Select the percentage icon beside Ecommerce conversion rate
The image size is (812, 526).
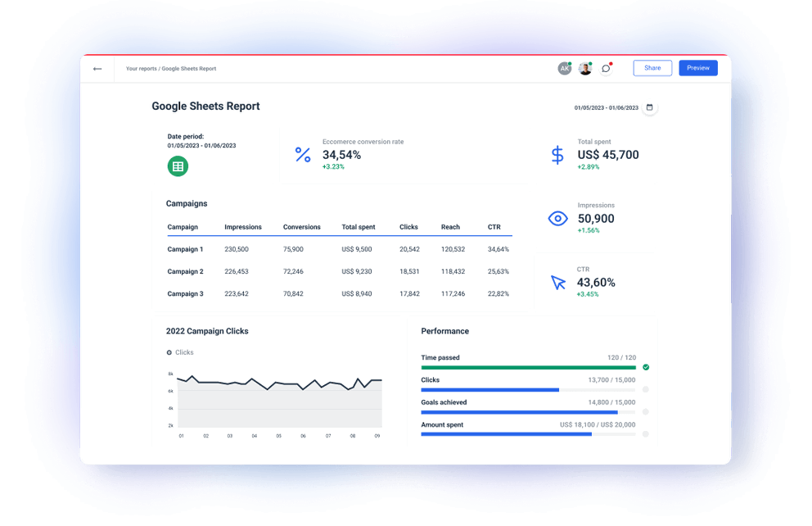304,154
